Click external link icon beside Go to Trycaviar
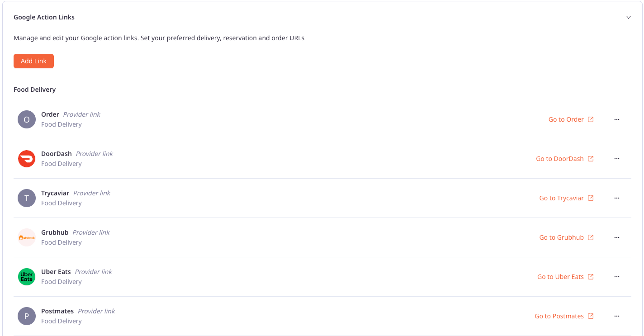Image resolution: width=644 pixels, height=336 pixels. click(591, 198)
